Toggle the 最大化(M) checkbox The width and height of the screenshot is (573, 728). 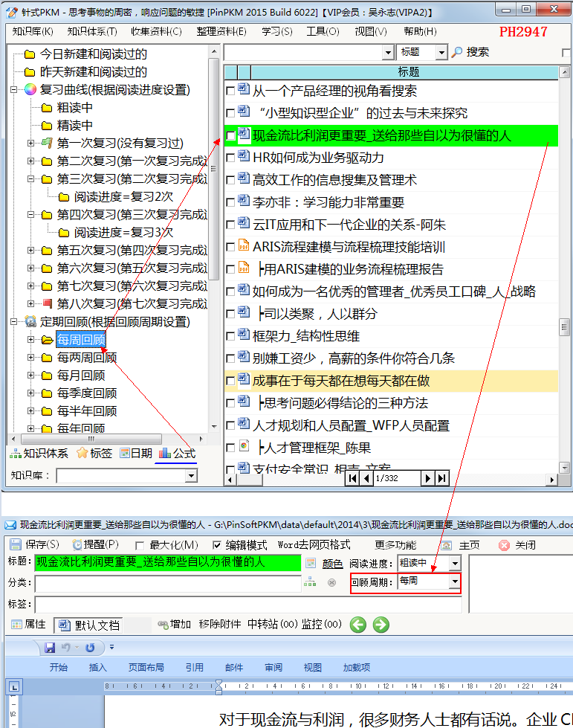(139, 545)
